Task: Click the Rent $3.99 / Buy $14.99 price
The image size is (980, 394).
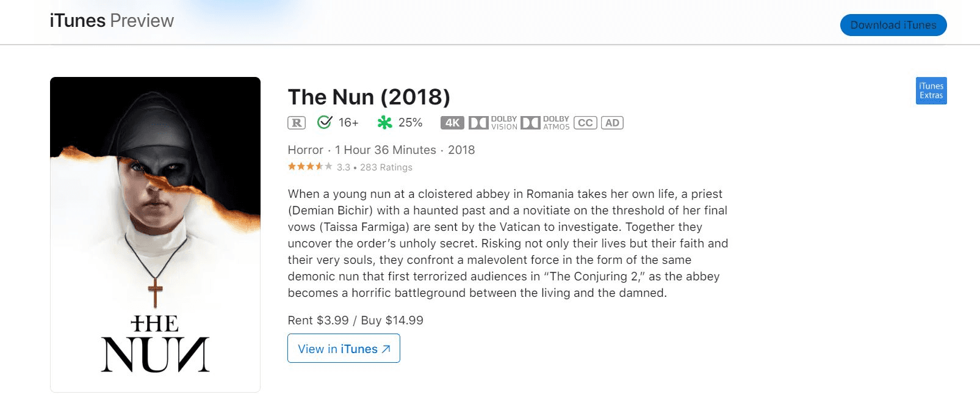Action: [356, 321]
